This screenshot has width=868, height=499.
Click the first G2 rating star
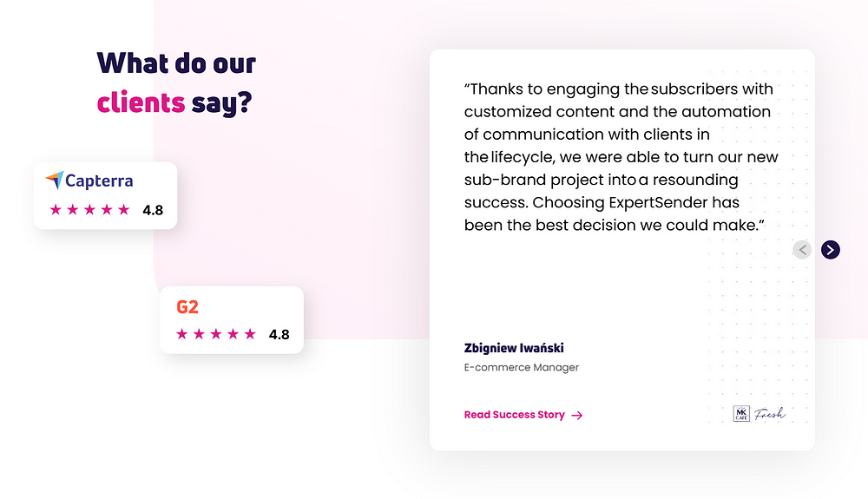coord(181,334)
